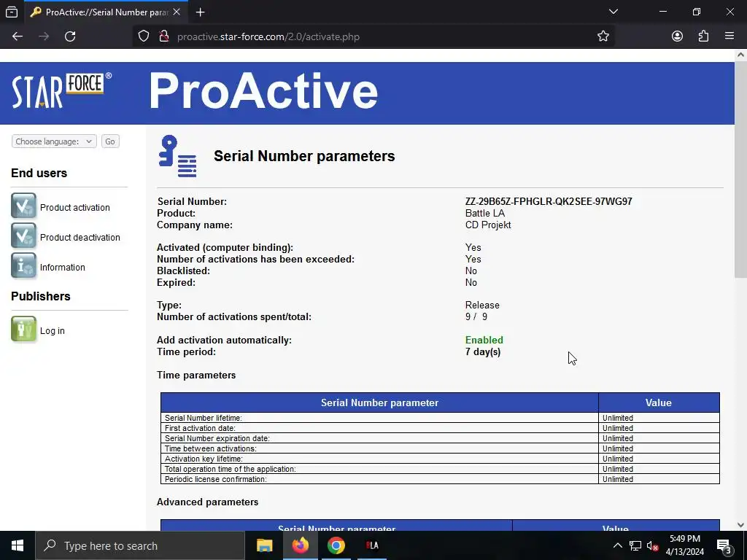The height and width of the screenshot is (560, 747).
Task: Click the page vertical scrollbar thumb
Action: pos(740,169)
